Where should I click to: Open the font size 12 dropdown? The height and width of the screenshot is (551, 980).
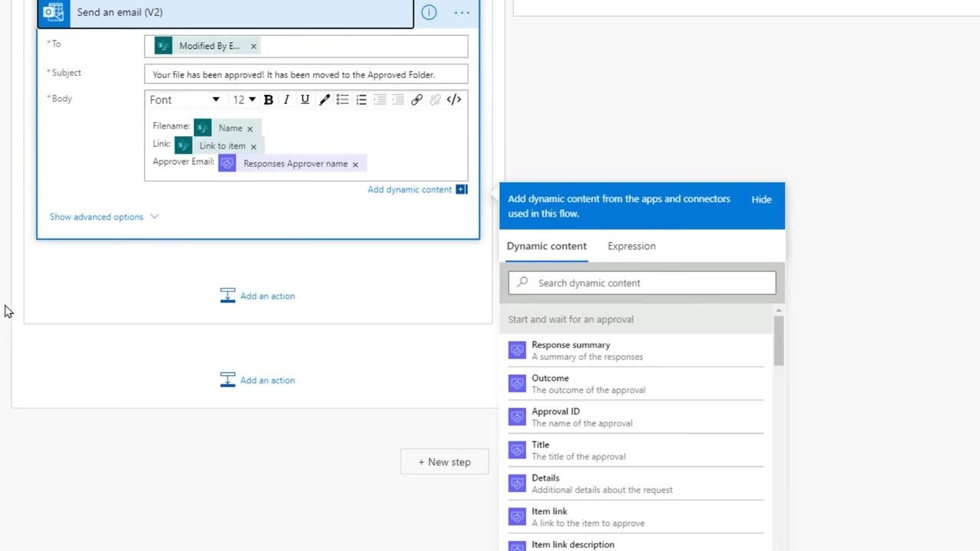click(x=244, y=99)
